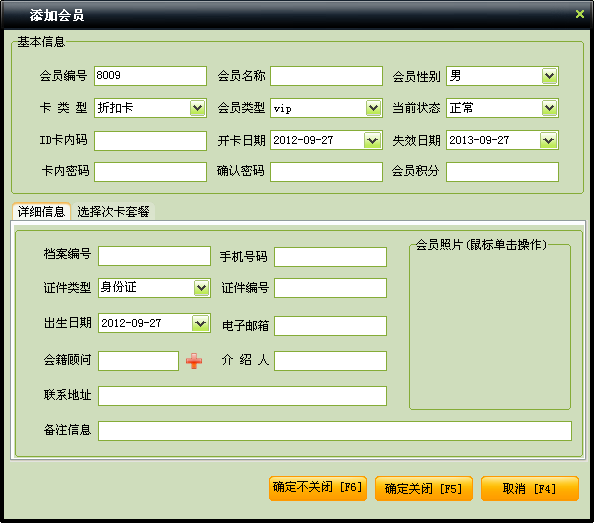Click the 会员照片 photo area
This screenshot has height=523, width=594.
tap(490, 328)
